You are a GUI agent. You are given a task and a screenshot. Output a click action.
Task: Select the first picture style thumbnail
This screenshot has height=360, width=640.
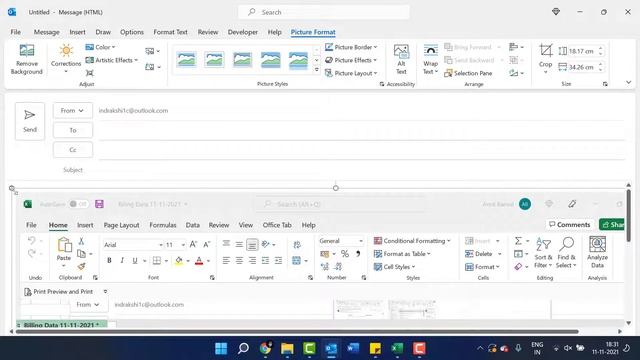[187, 60]
